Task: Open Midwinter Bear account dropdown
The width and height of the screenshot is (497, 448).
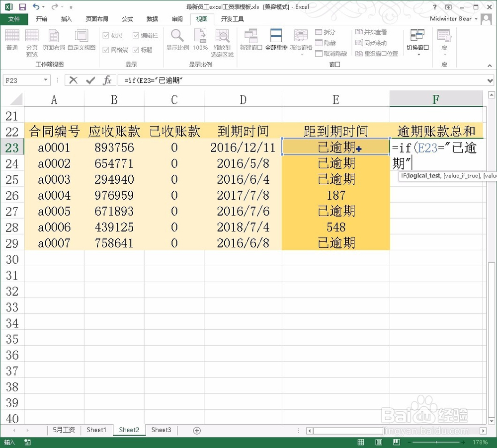Action: click(x=453, y=19)
